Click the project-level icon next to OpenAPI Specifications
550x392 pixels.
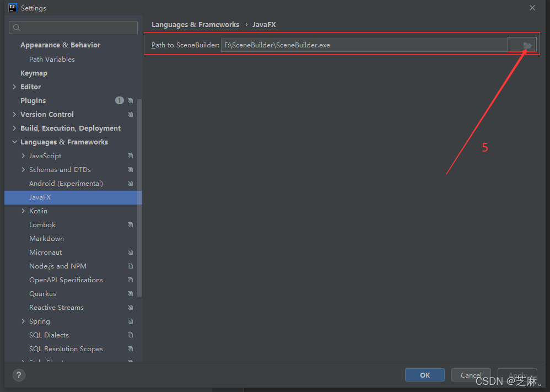click(131, 280)
